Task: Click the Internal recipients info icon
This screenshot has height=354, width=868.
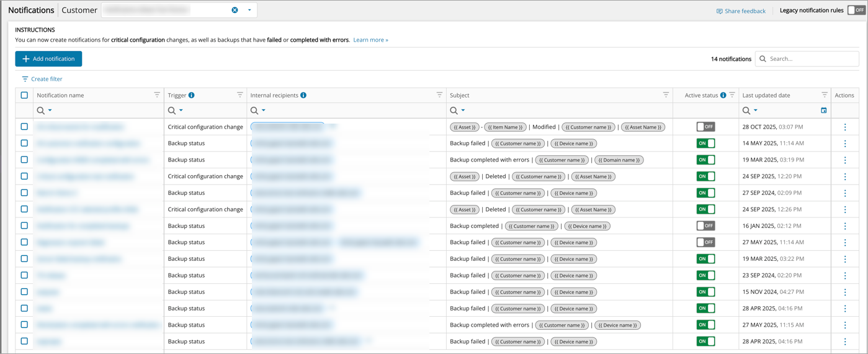Action: click(x=303, y=95)
